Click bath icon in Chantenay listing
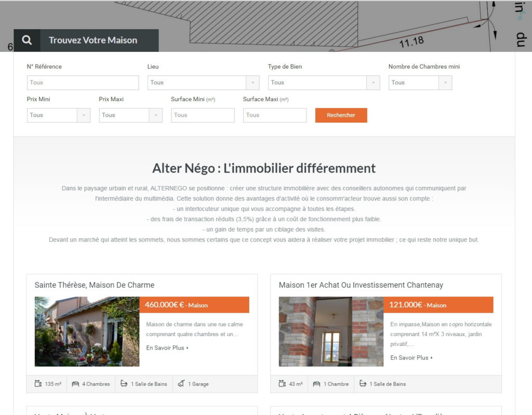Image resolution: width=532 pixels, height=415 pixels. 363,384
